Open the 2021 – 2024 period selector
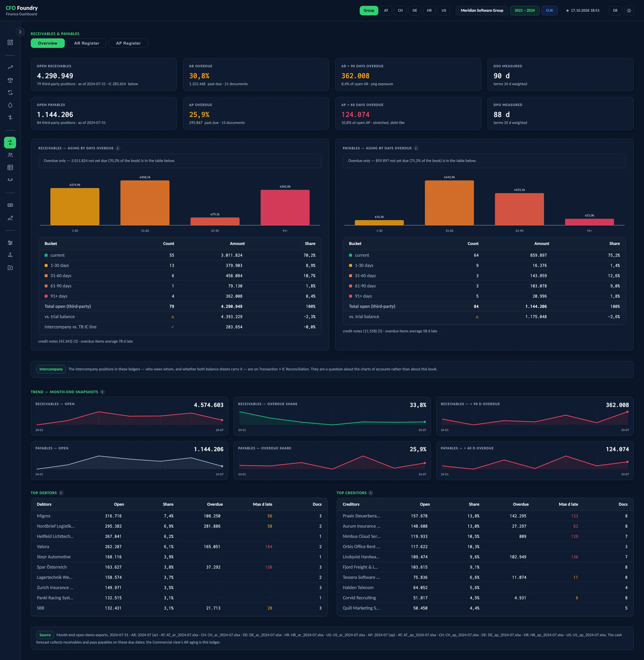This screenshot has width=644, height=660. click(525, 11)
